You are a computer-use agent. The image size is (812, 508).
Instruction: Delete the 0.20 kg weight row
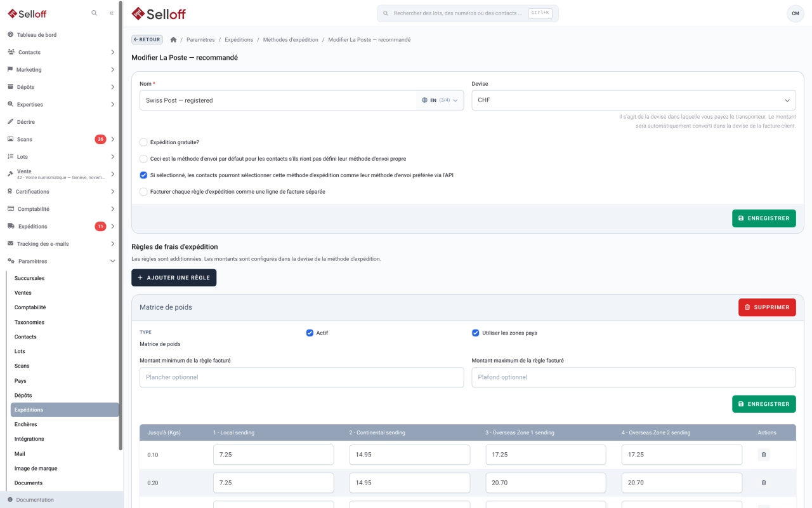(764, 483)
